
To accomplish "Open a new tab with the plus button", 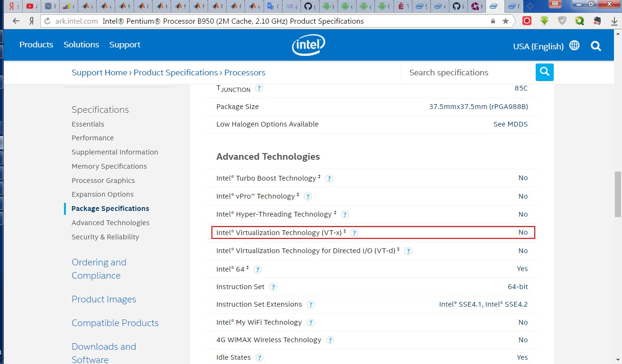I will coord(530,6).
